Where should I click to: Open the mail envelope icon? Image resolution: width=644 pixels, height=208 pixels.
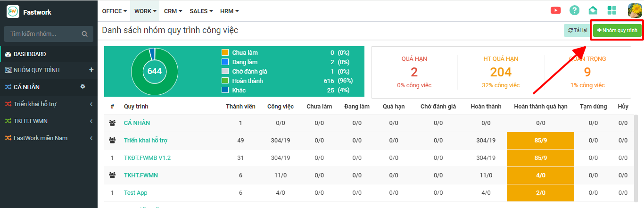tap(593, 10)
